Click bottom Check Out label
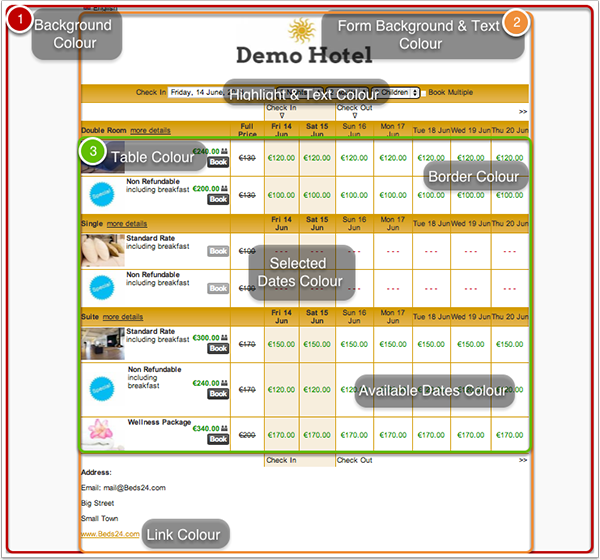600x560 pixels. (355, 460)
